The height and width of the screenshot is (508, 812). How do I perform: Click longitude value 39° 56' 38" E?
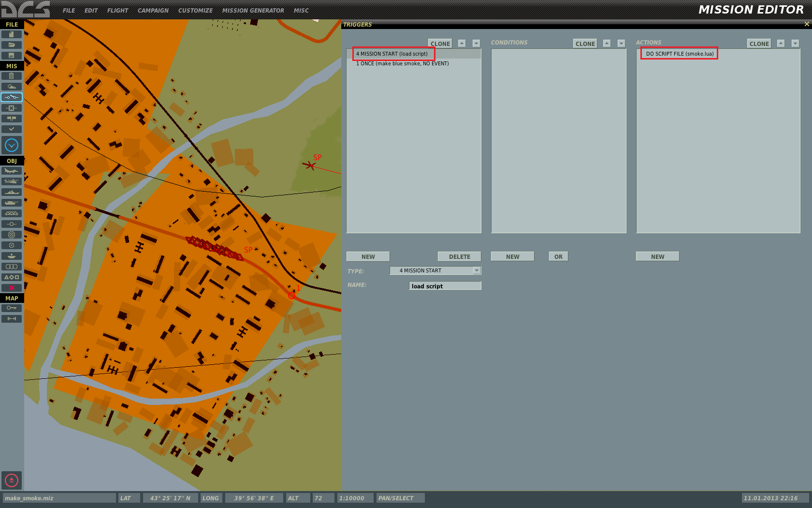(254, 498)
